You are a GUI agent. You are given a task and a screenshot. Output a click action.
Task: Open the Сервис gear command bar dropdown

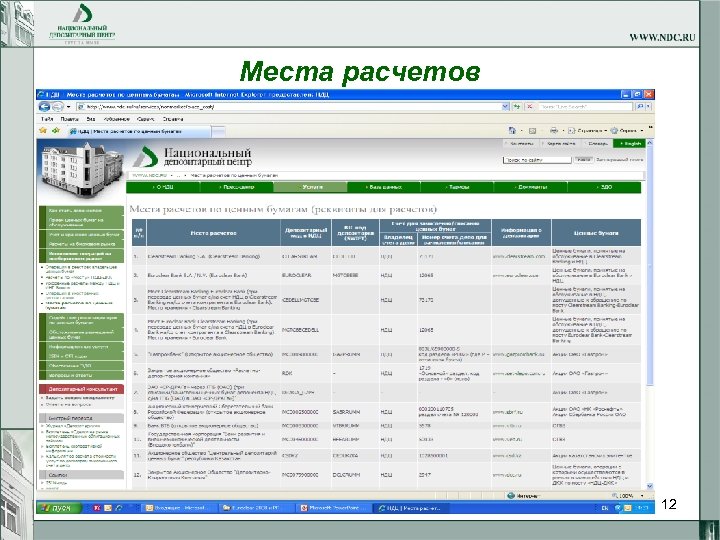point(627,131)
